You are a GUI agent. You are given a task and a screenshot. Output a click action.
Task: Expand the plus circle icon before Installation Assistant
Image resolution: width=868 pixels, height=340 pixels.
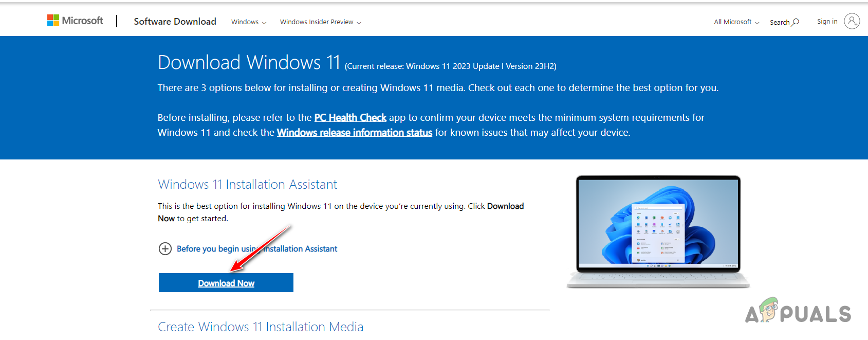coord(165,249)
